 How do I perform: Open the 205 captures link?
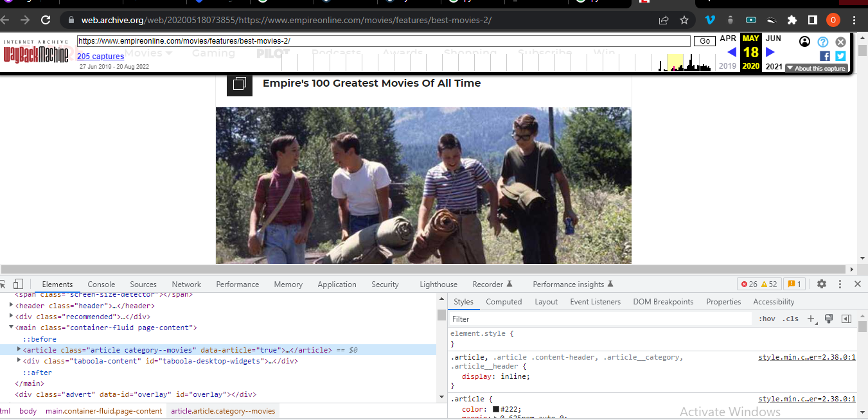(100, 57)
